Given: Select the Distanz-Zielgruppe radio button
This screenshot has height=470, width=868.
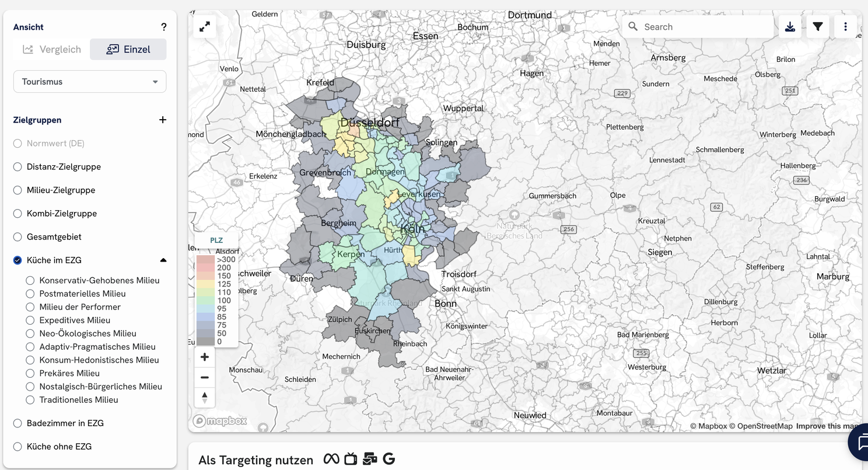Looking at the screenshot, I should click(x=17, y=167).
